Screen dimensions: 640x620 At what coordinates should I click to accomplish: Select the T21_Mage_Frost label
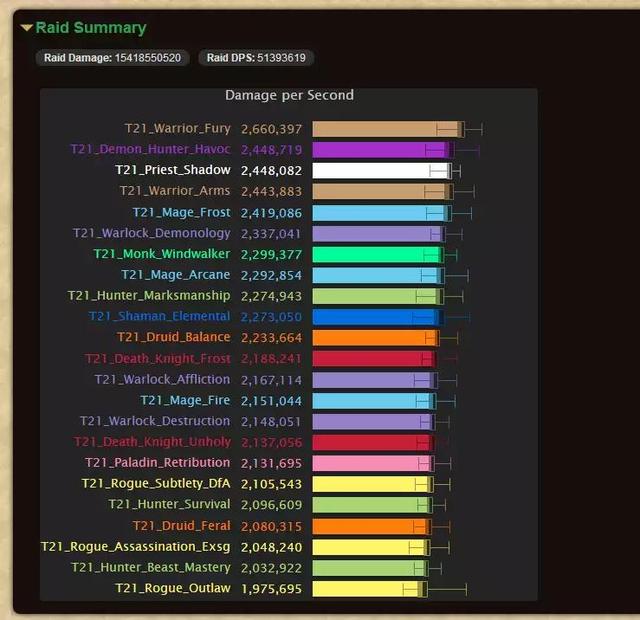point(181,213)
